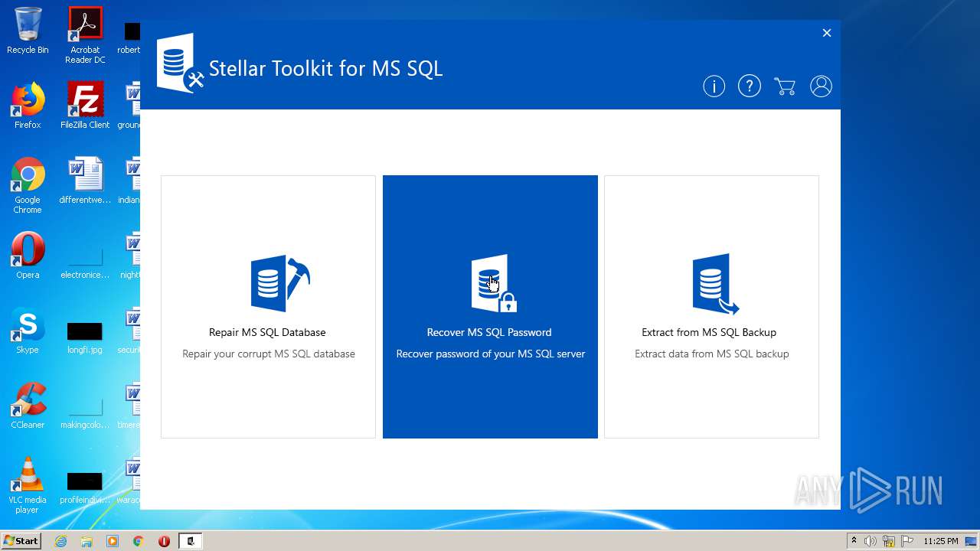Click the Stellar Toolkit for MS SQL title
The image size is (980, 551).
pyautogui.click(x=325, y=68)
